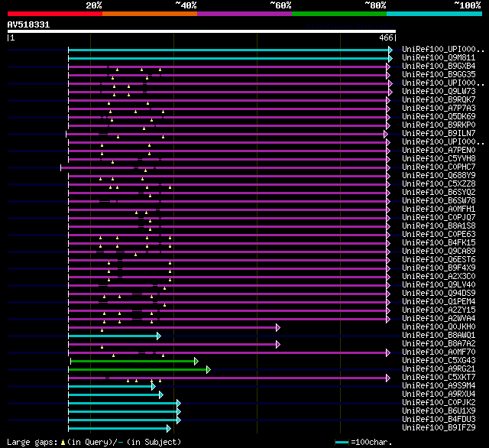Select the UniRef100_Q9LV40 label

pos(439,285)
